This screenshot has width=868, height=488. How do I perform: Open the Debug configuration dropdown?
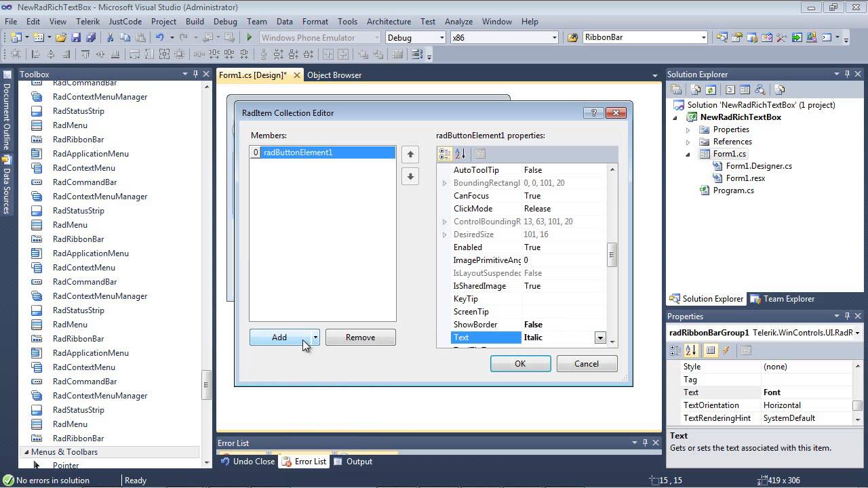coord(441,38)
